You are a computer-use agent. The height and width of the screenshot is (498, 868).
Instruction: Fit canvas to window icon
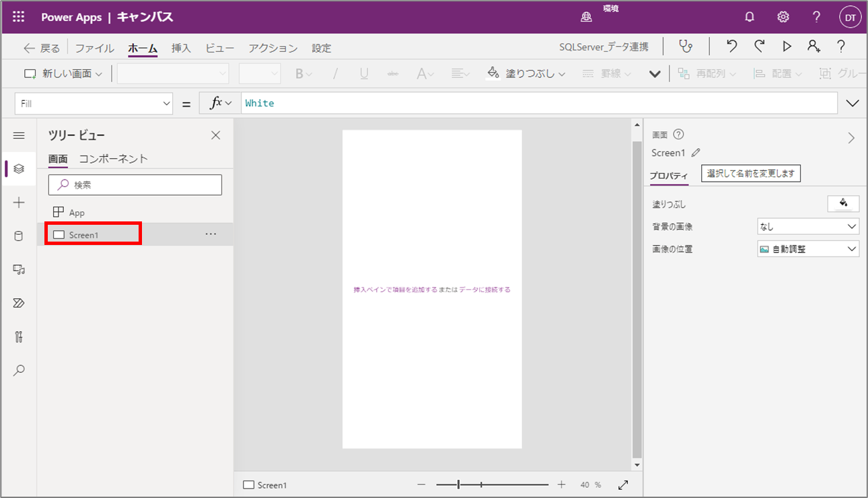(623, 485)
